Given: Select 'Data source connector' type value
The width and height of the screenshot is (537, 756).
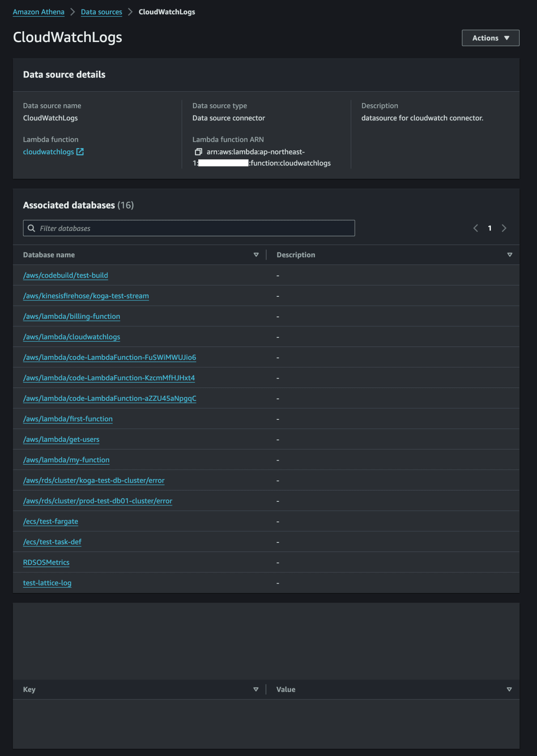Looking at the screenshot, I should [x=229, y=118].
